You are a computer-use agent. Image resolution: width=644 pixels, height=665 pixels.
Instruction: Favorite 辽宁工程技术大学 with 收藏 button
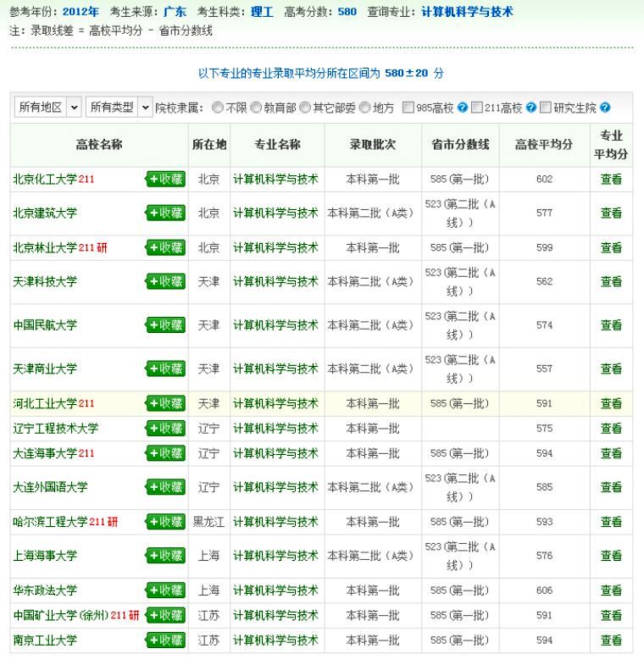click(165, 428)
